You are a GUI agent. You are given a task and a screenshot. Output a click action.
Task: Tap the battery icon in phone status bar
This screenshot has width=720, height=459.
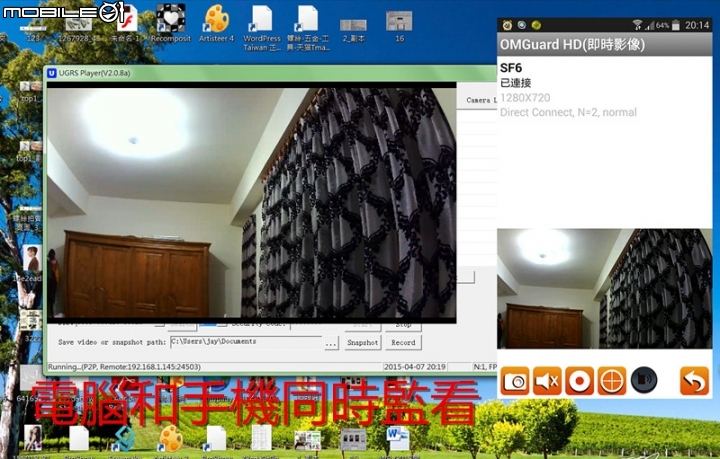point(675,25)
